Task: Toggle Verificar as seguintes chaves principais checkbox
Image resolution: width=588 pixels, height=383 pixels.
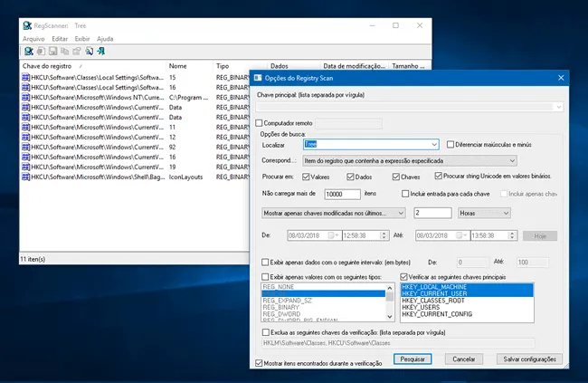Action: tap(403, 277)
